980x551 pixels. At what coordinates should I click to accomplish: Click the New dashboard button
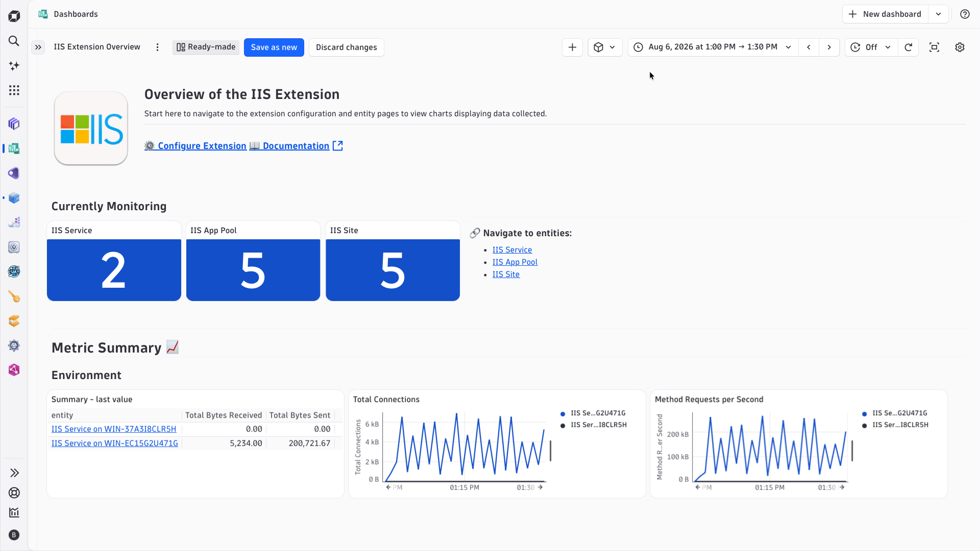point(885,14)
